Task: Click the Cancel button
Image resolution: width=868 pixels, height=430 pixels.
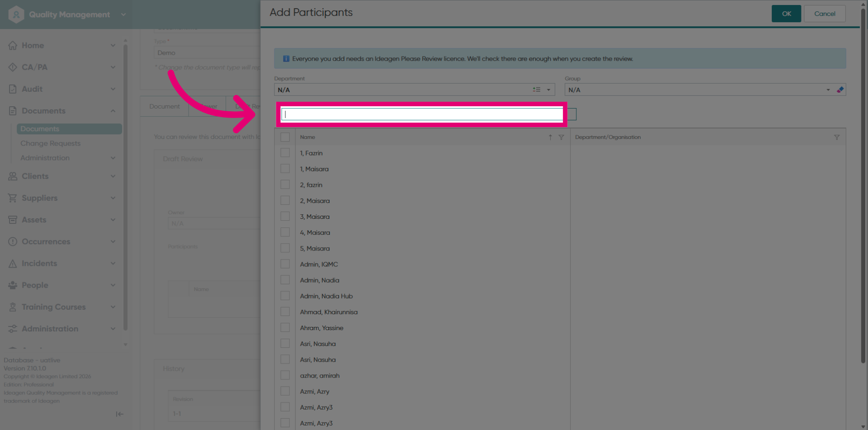Action: 825,14
